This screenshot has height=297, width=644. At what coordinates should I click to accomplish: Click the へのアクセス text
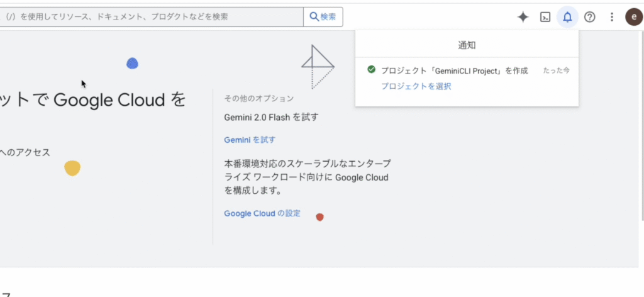(x=25, y=152)
